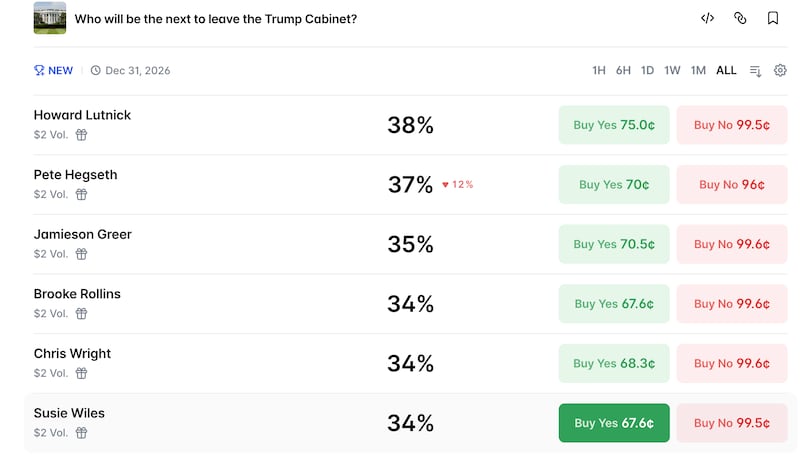Image resolution: width=800 pixels, height=463 pixels.
Task: Click the sort order icon
Action: (x=756, y=70)
